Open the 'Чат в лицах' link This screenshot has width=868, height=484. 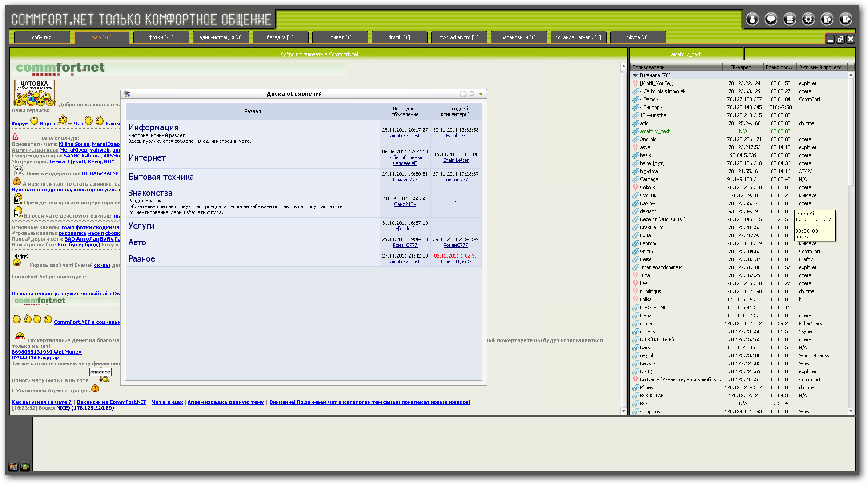point(167,402)
